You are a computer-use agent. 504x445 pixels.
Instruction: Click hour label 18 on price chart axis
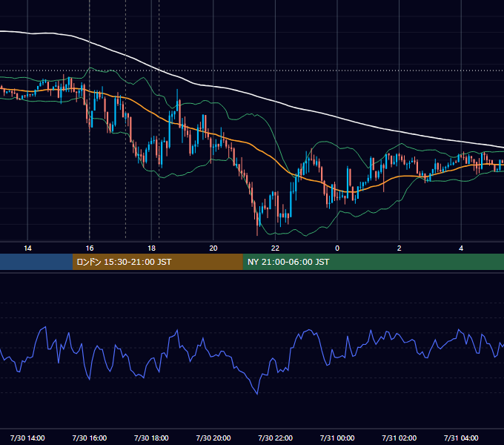pos(151,248)
